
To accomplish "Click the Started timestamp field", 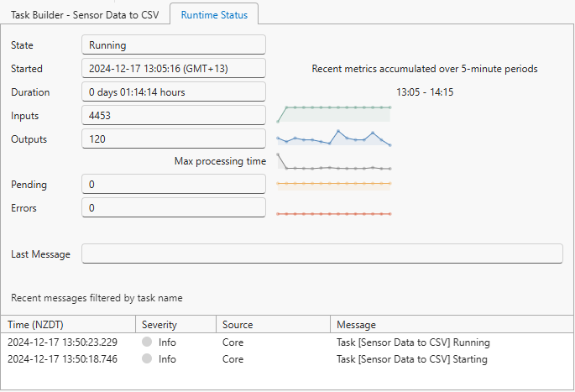I will point(174,68).
